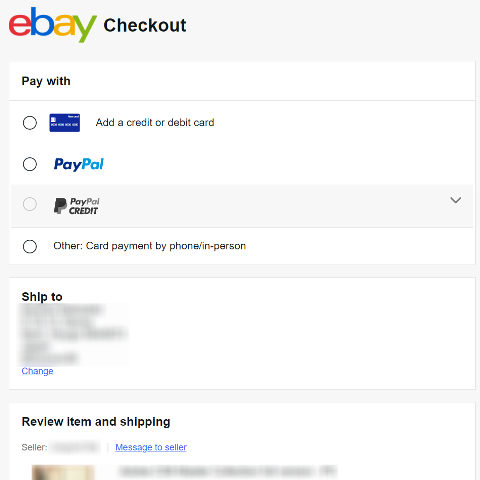Click the item thumbnail image
The image size is (480, 480).
(x=63, y=472)
